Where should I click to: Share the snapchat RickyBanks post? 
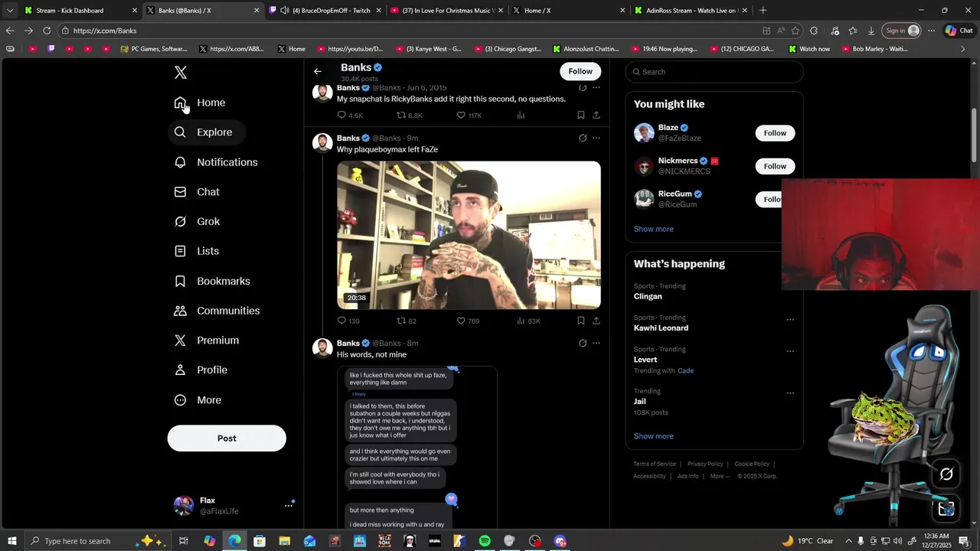[596, 116]
